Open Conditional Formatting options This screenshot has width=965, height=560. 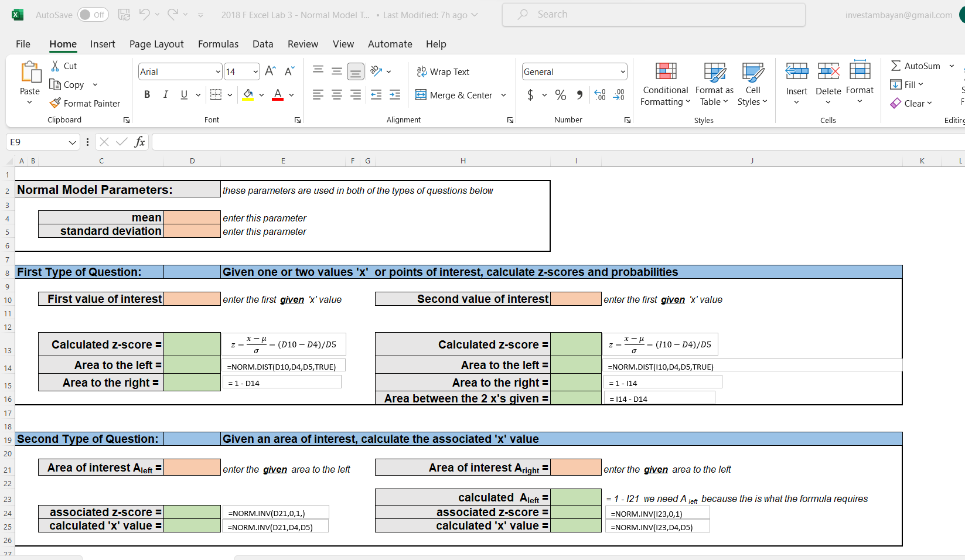664,84
